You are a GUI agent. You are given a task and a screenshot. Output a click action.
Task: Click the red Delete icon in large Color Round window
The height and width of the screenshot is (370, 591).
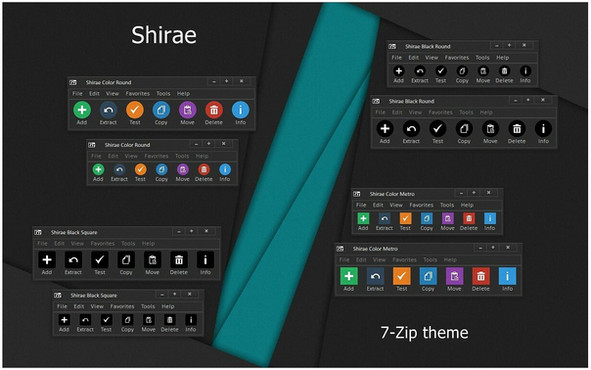214,110
